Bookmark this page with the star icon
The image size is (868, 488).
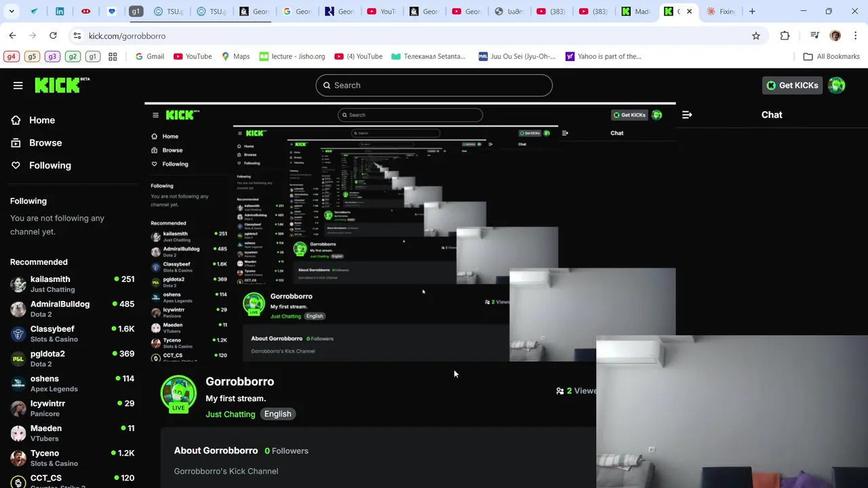(756, 36)
